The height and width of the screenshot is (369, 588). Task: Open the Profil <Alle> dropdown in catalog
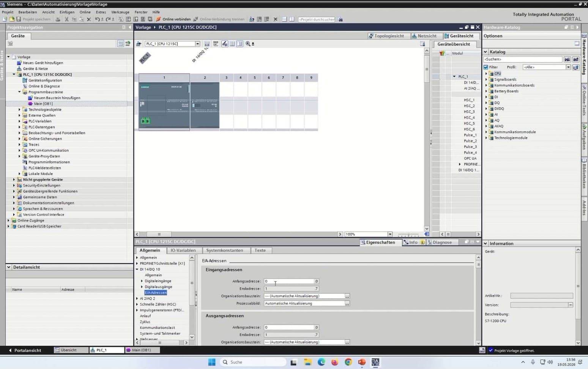tap(568, 67)
